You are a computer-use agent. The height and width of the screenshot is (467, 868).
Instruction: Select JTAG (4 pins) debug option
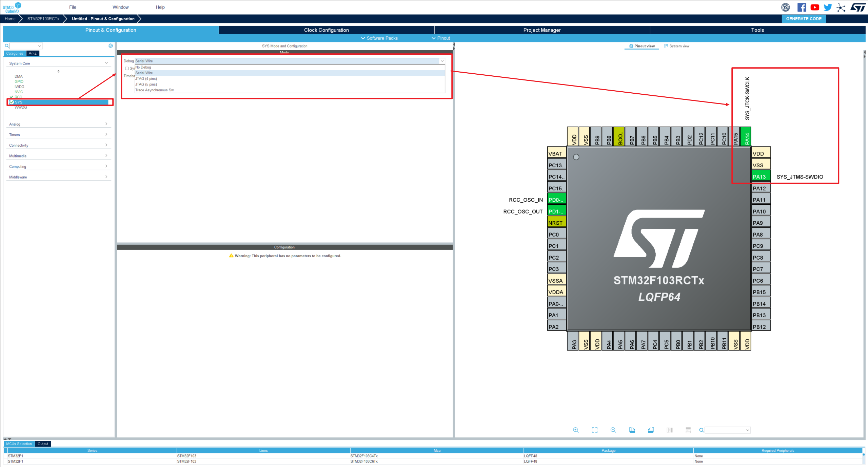point(146,79)
